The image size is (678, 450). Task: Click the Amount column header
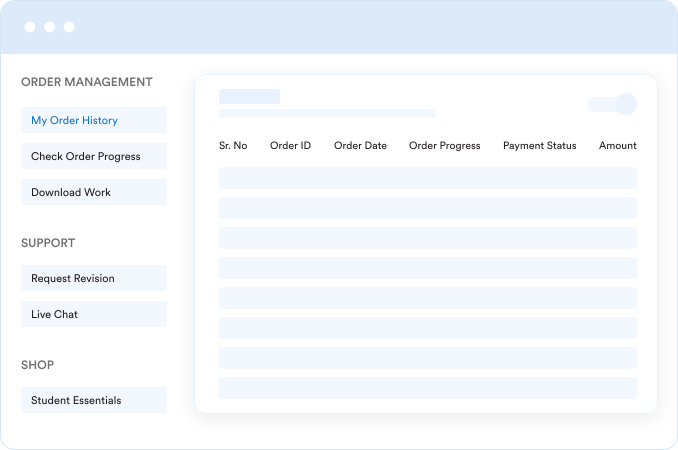[x=617, y=146]
